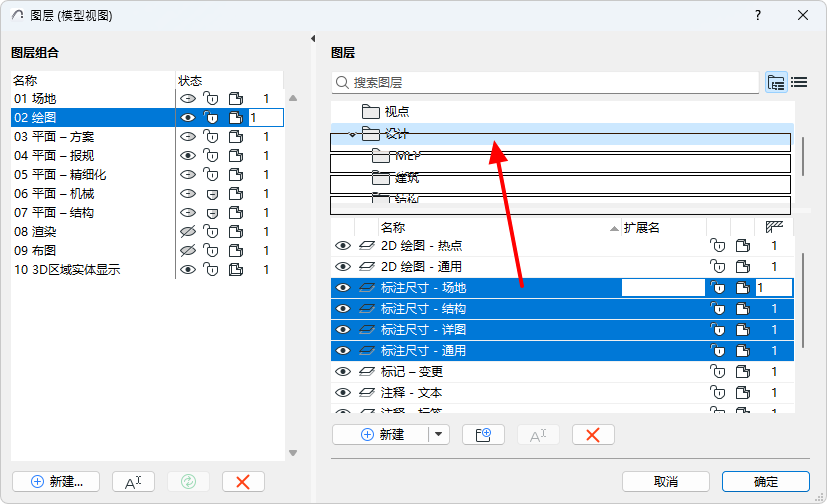
Task: Edit intersection number field of 02 绘图
Action: [x=266, y=118]
